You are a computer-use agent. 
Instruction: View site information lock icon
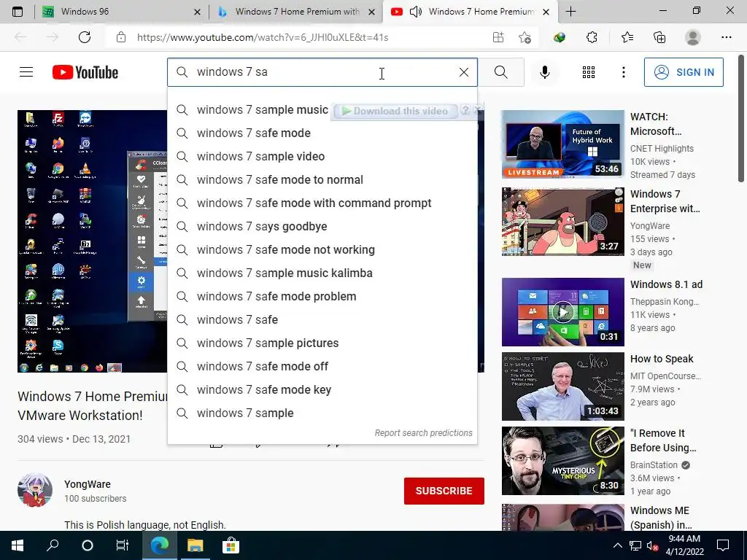[121, 37]
